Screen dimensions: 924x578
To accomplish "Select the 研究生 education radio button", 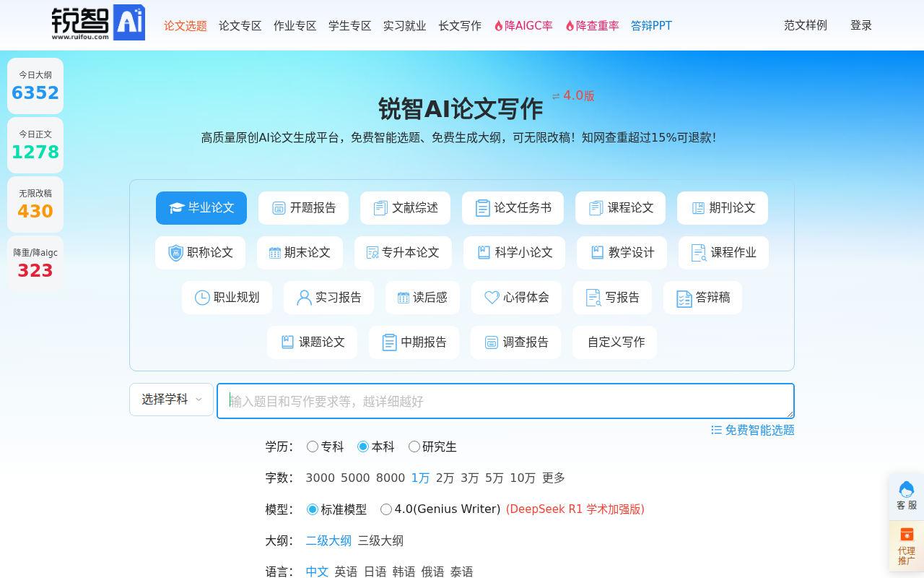I will coord(414,447).
